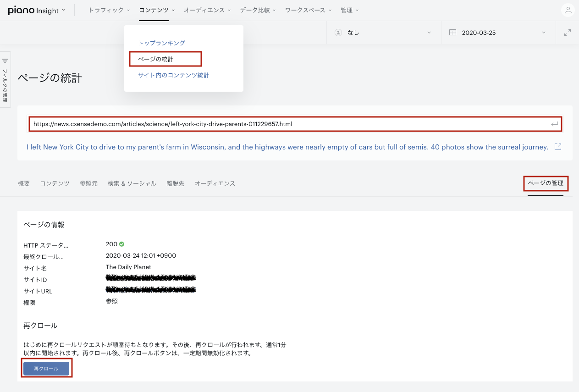This screenshot has width=579, height=392.
Task: Open the 2020-03-25 date picker dropdown
Action: (x=498, y=33)
